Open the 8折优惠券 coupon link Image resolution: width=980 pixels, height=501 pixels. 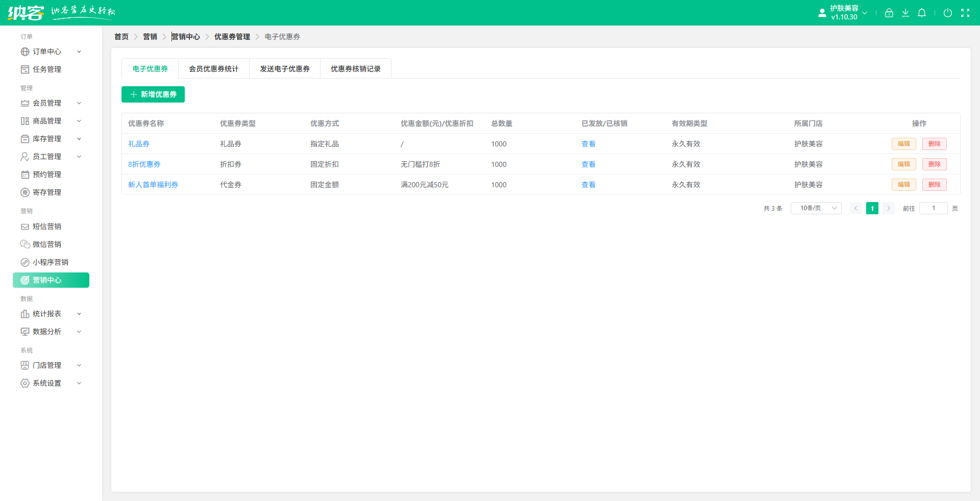tap(144, 164)
